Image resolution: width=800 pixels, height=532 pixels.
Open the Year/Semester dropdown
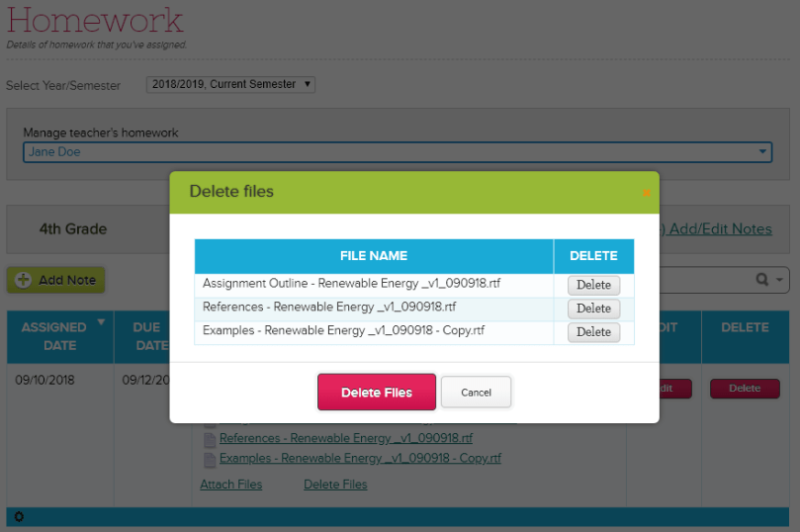(230, 84)
